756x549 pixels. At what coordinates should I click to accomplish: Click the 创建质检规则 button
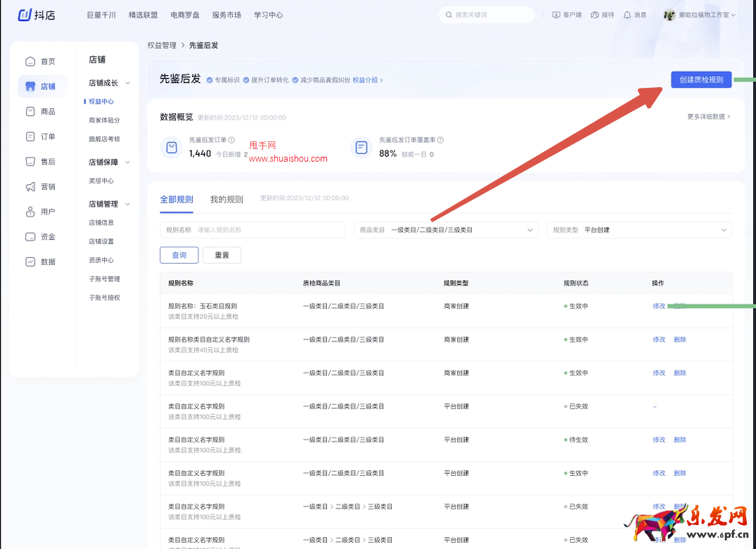point(701,80)
